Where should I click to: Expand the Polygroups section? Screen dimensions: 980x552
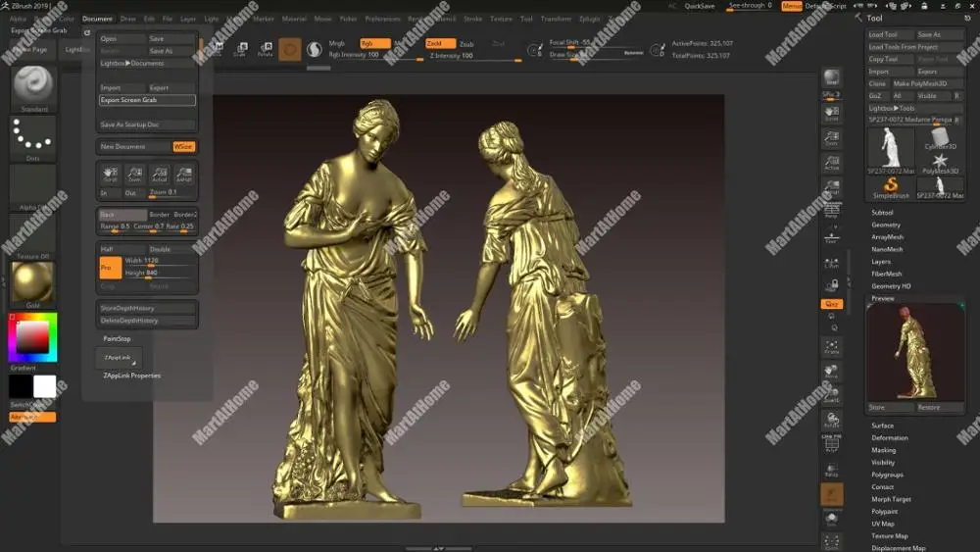887,475
